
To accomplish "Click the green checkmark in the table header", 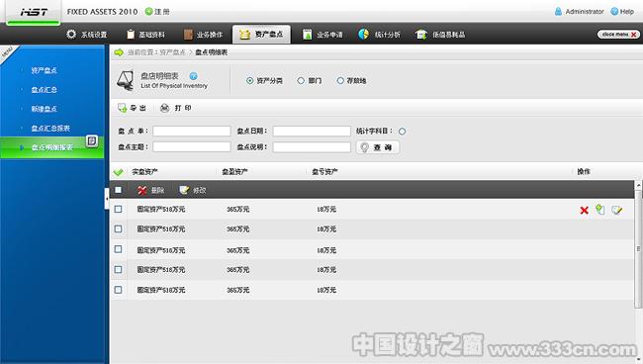I will pyautogui.click(x=119, y=172).
